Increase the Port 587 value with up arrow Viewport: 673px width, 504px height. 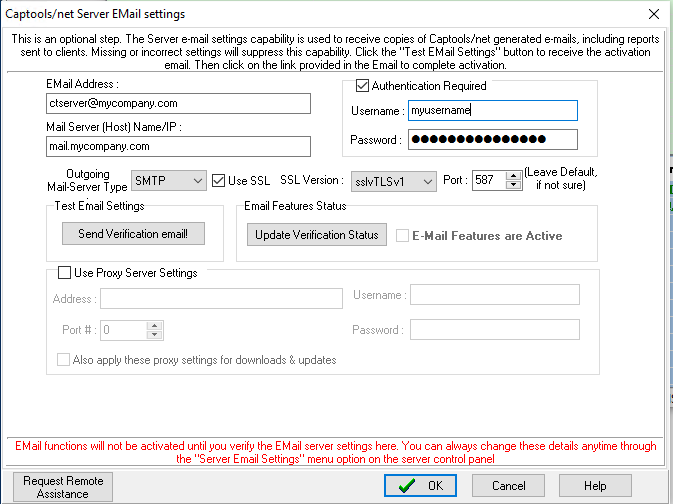tap(513, 176)
